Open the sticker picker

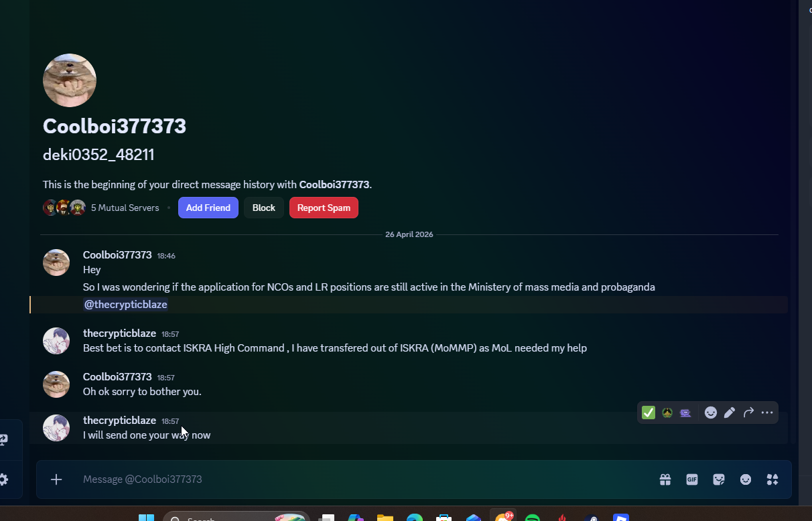point(719,479)
